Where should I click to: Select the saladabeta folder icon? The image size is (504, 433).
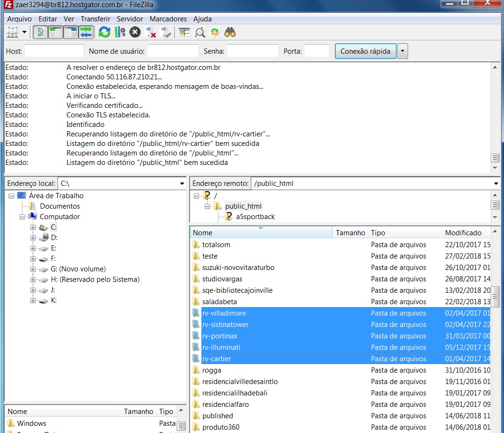196,302
